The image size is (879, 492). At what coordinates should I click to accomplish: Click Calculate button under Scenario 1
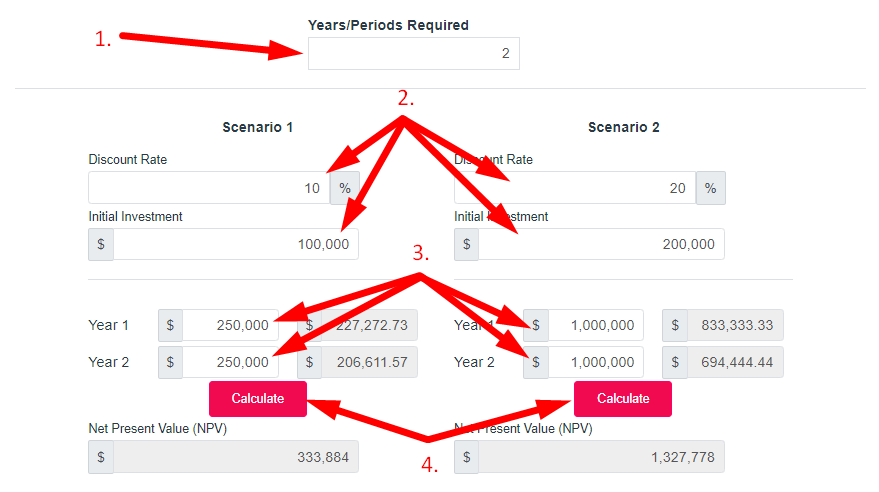tap(258, 398)
